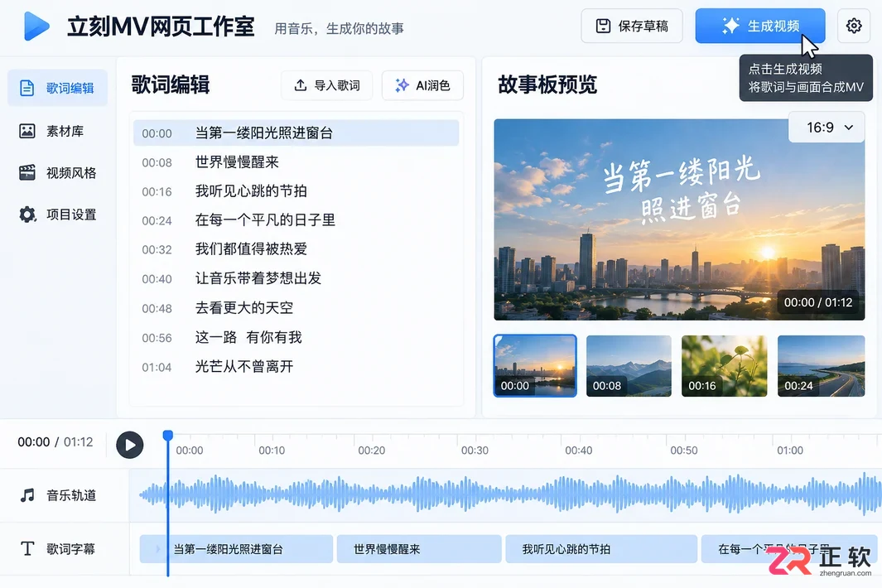
Task: Click the 音乐轨道 music note icon
Action: point(27,495)
